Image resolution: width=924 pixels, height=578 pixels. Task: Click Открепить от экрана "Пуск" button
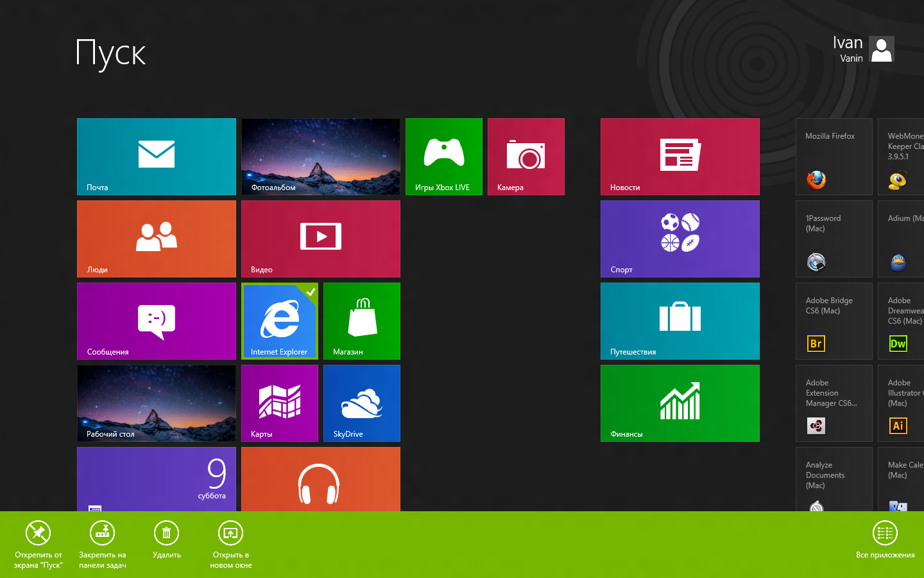coord(38,545)
